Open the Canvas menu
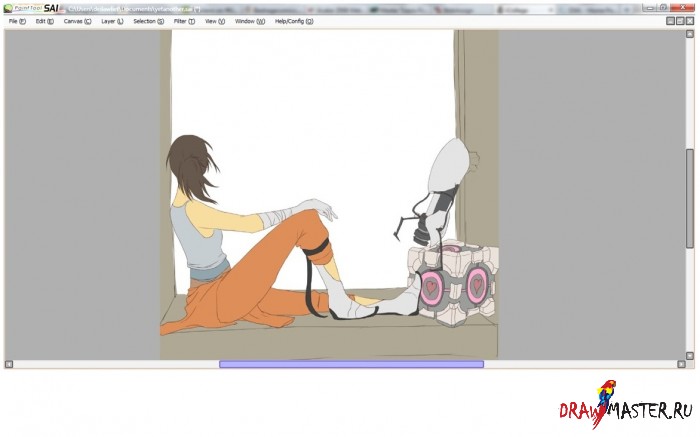The image size is (700, 437). [77, 21]
